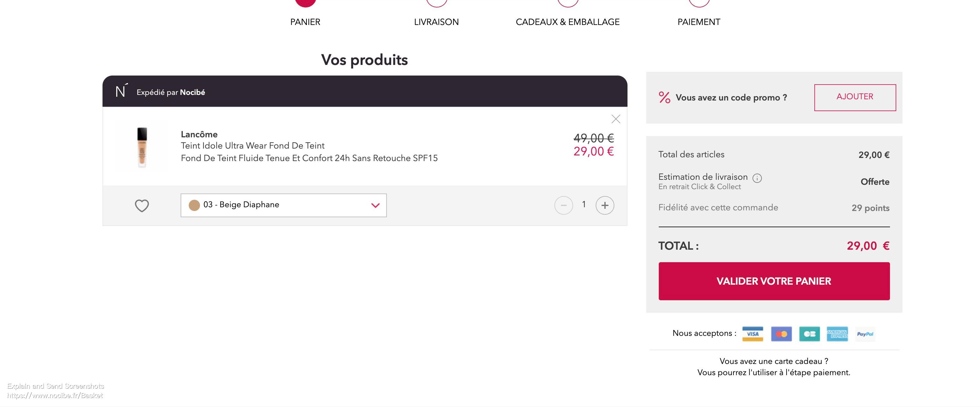
Task: Go to the Cadeaux & Emballage step
Action: (567, 22)
